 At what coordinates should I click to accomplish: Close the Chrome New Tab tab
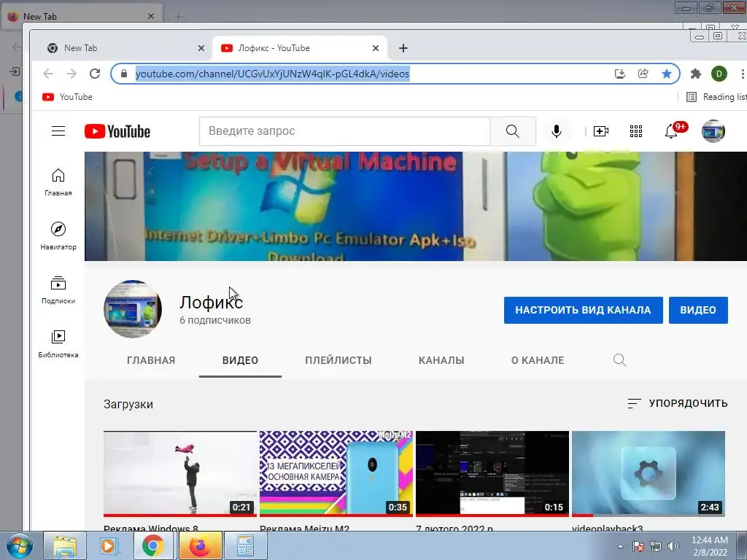pyautogui.click(x=201, y=48)
